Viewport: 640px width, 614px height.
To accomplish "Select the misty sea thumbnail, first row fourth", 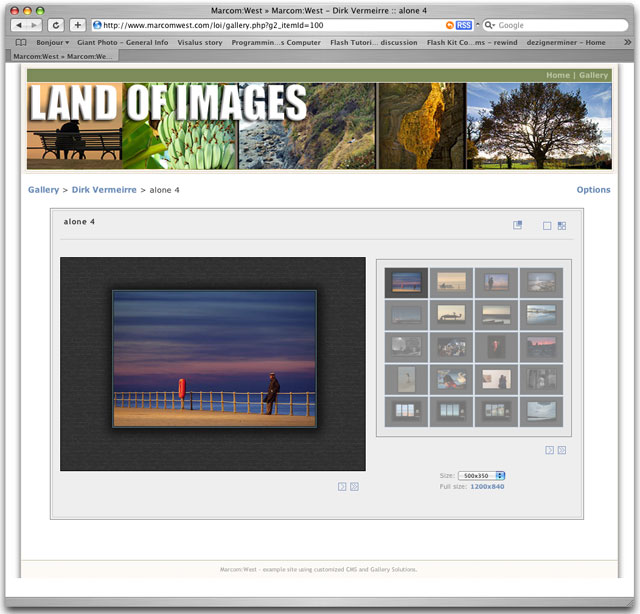I will coord(541,283).
